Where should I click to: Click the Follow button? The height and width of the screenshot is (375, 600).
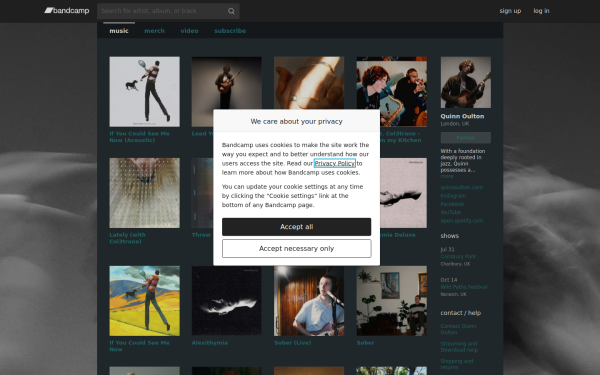click(466, 137)
